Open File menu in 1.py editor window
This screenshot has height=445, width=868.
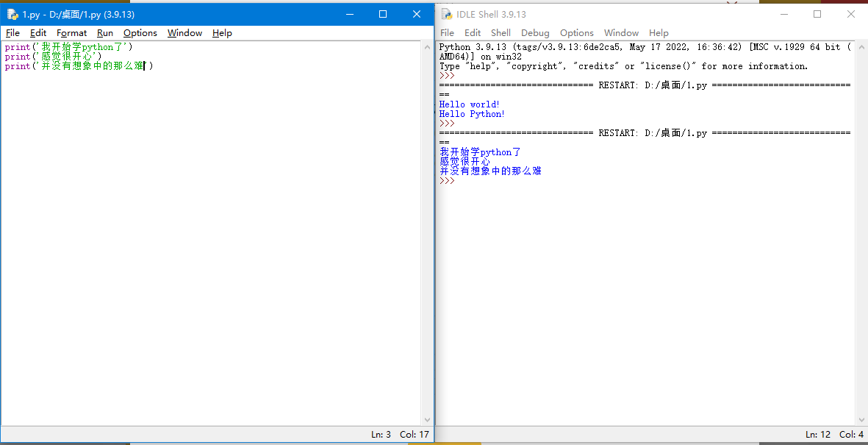tap(12, 32)
